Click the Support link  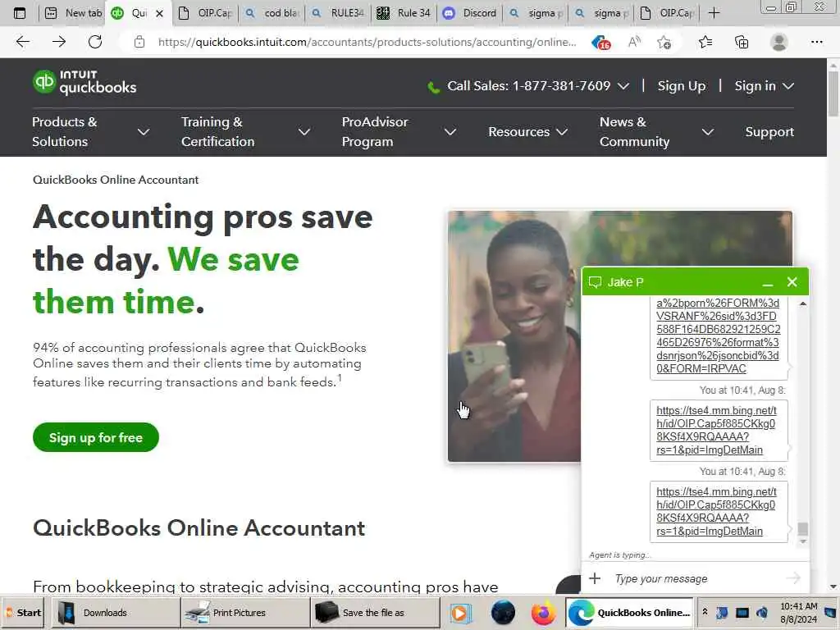769,132
